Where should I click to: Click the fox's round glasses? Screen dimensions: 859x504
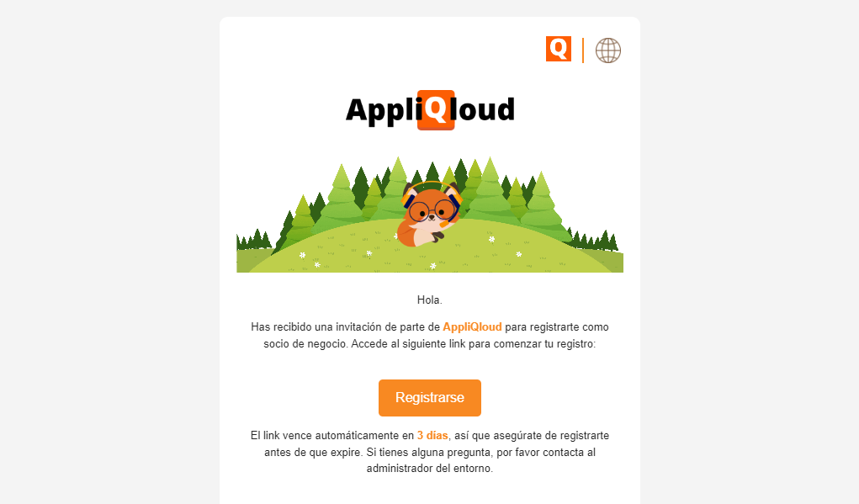[432, 210]
